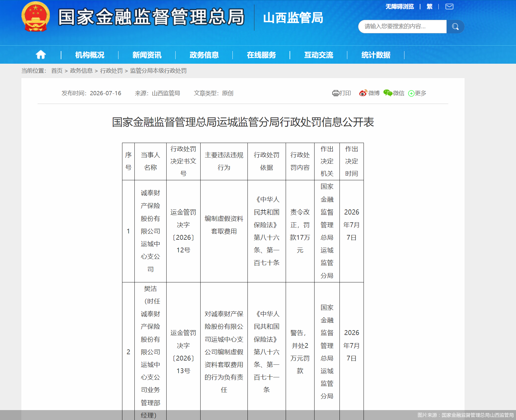The image size is (516, 420).
Task: Click table header 行政处罚决定书文号
Action: (183, 161)
